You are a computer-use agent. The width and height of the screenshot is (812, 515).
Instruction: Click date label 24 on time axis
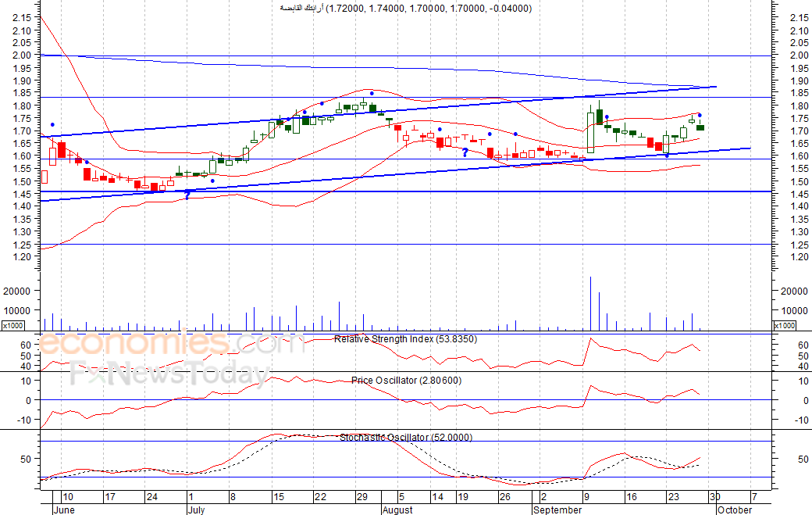tap(151, 497)
